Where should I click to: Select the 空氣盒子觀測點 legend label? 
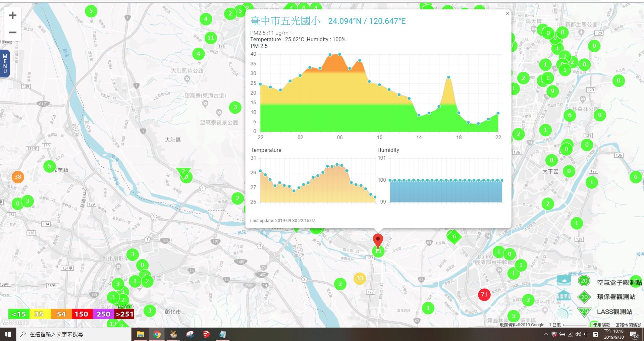(620, 283)
